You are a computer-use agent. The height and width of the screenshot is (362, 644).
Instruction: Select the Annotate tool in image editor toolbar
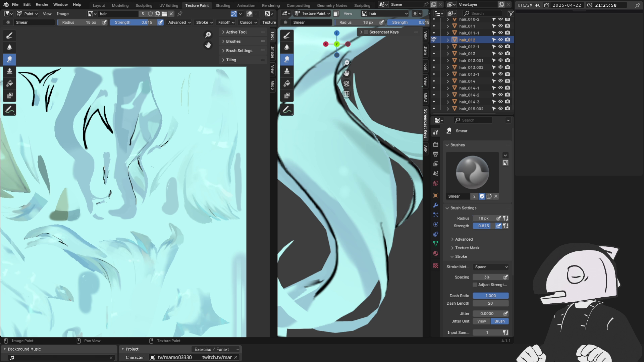(9, 110)
